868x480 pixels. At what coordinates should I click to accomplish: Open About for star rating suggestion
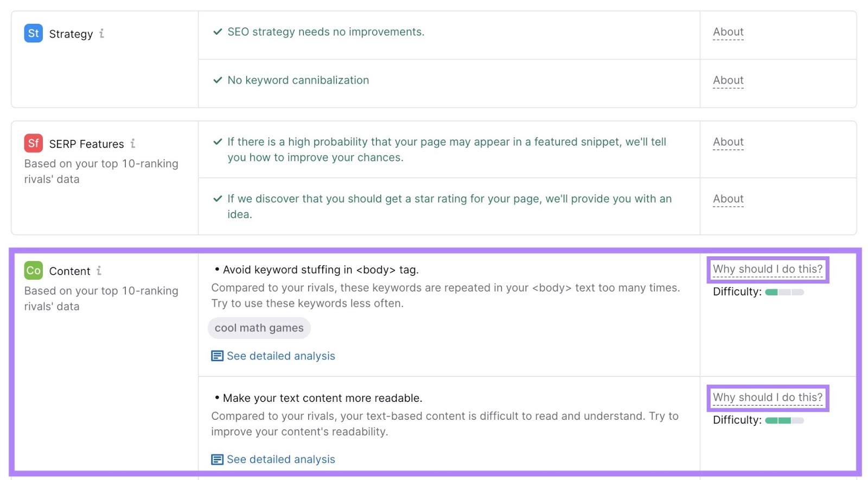[727, 199]
